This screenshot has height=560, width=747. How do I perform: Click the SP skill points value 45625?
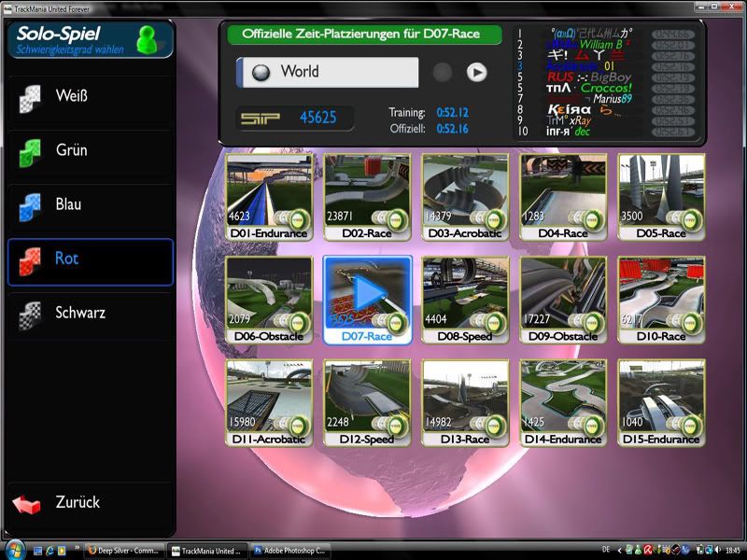coord(317,118)
